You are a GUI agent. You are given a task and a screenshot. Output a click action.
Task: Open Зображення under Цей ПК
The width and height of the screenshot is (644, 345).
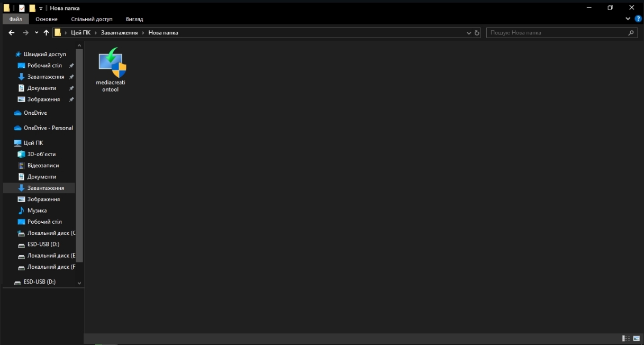pos(39,199)
